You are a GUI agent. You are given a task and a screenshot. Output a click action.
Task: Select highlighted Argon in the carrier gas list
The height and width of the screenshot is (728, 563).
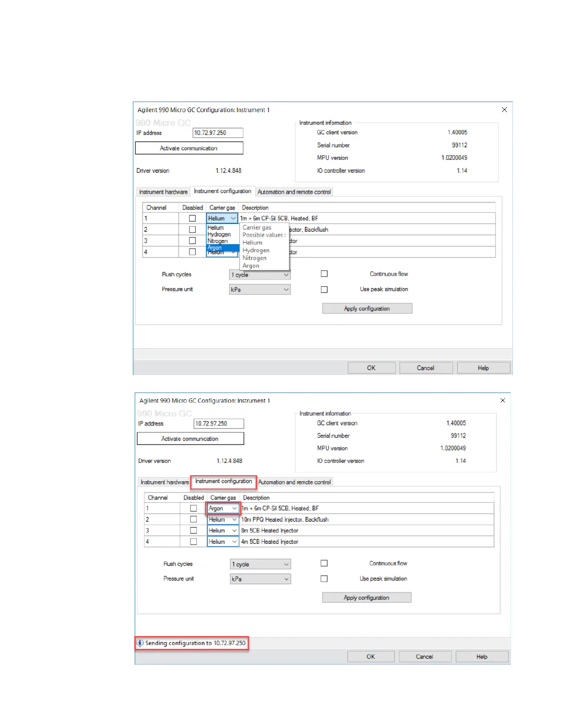coord(223,248)
